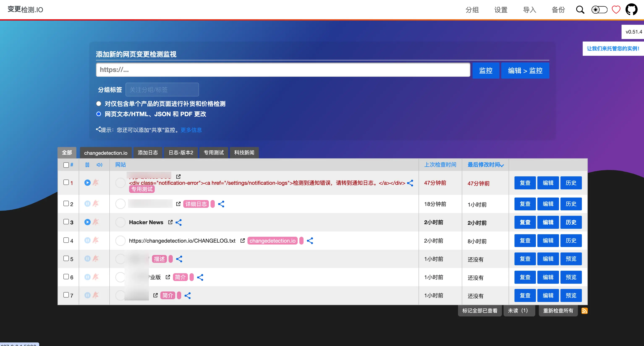The image size is (644, 346).
Task: Focus the https:// URL input field
Action: click(x=283, y=70)
